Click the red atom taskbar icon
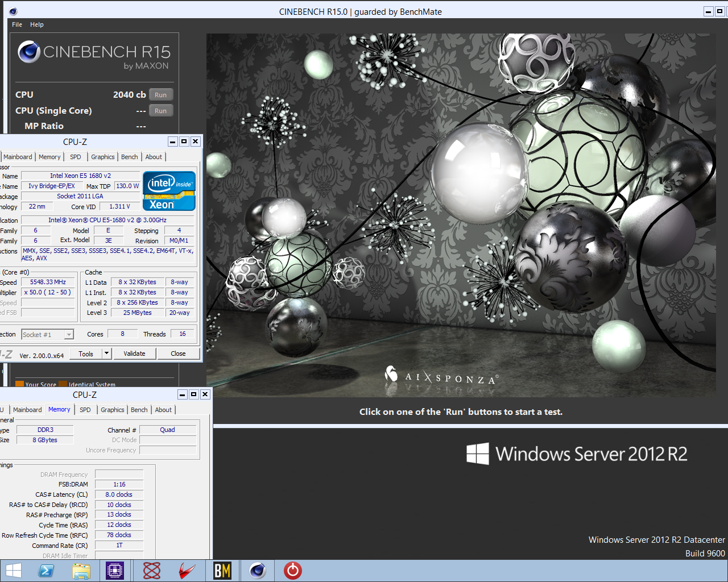Image resolution: width=728 pixels, height=582 pixels. point(151,571)
